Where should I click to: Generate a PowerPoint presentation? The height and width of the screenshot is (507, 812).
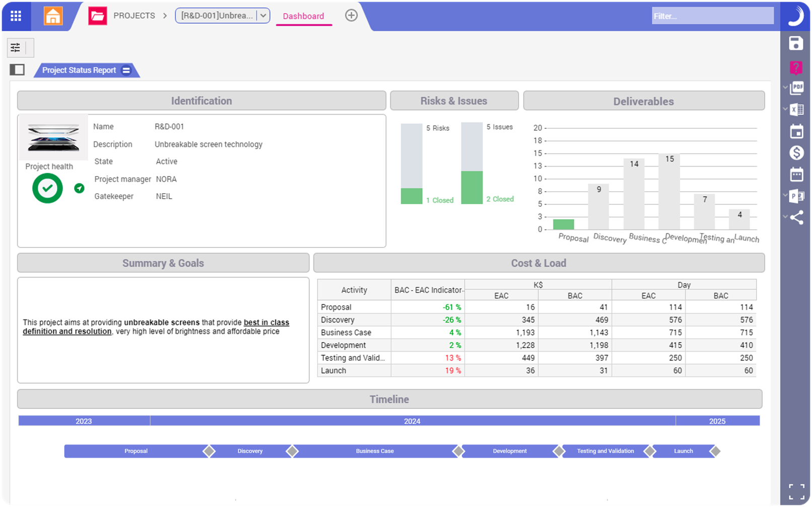coord(797,196)
